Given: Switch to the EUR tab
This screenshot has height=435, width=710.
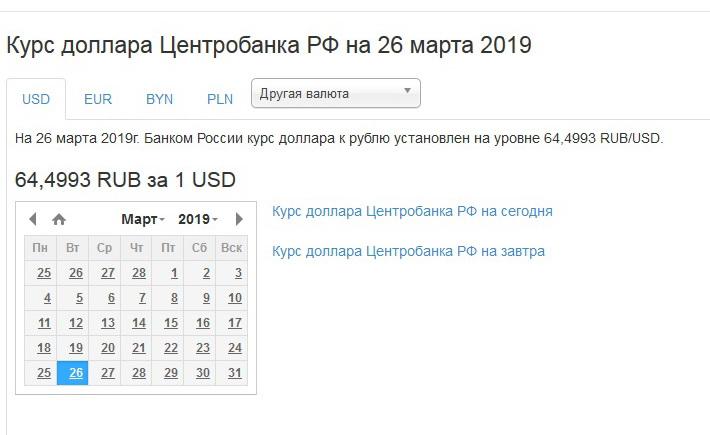Looking at the screenshot, I should (x=98, y=99).
